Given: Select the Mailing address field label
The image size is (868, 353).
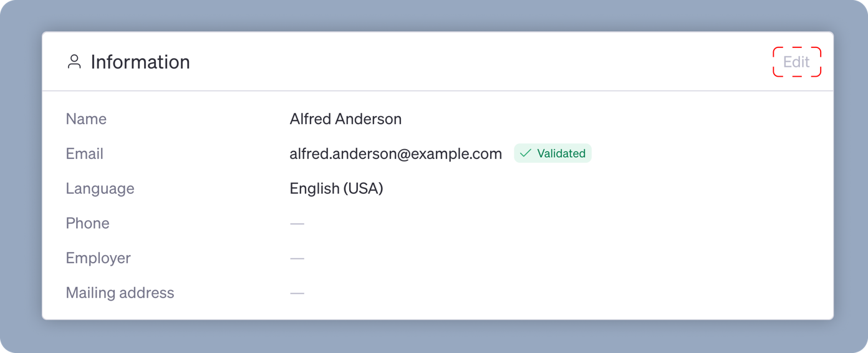Looking at the screenshot, I should tap(120, 293).
